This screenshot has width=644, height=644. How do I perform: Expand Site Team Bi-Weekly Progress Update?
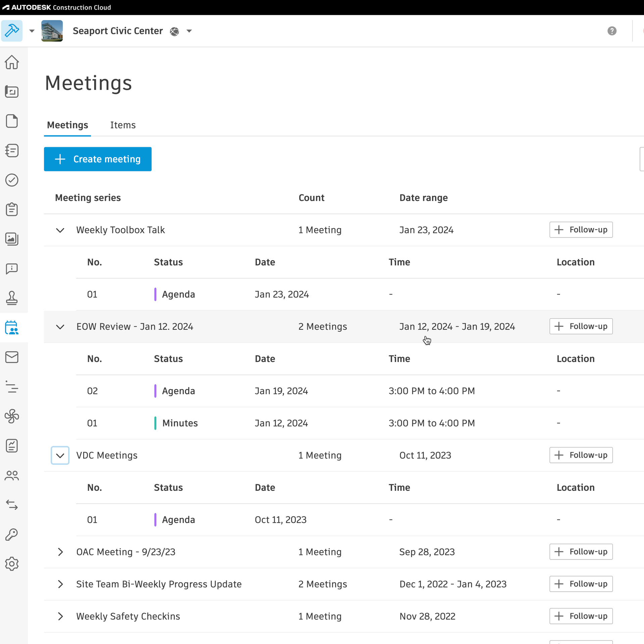point(60,584)
